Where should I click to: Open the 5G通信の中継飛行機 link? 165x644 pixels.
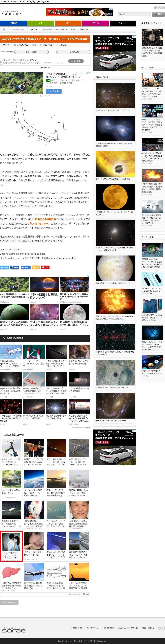pos(45,219)
